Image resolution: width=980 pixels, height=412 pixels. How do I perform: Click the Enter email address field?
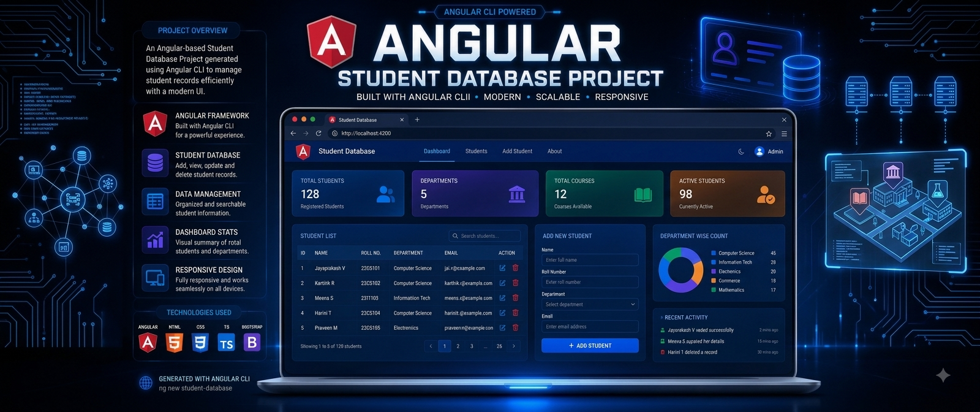click(590, 327)
